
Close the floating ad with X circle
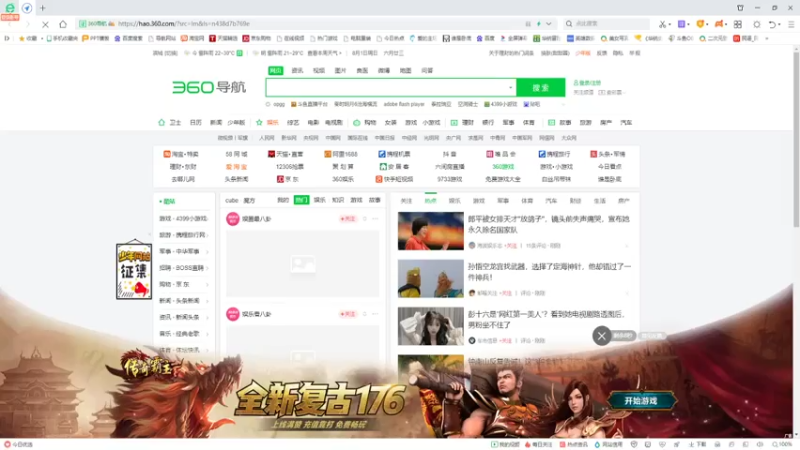[602, 336]
